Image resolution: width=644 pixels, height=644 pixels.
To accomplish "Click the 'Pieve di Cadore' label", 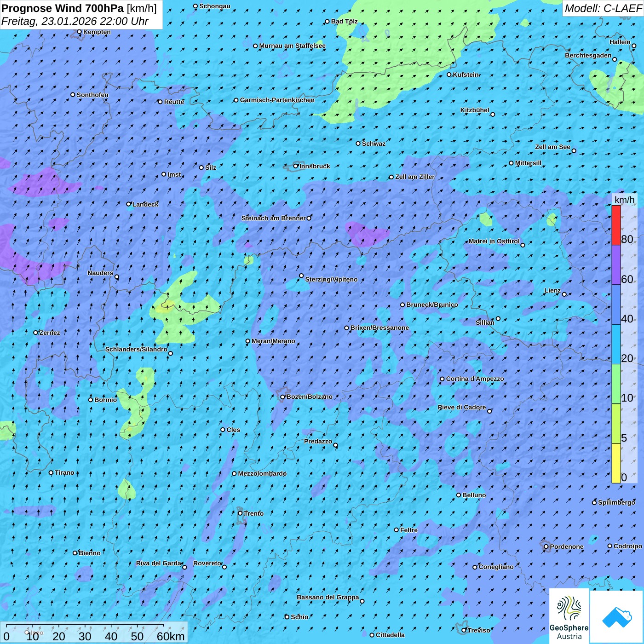I will point(462,407).
